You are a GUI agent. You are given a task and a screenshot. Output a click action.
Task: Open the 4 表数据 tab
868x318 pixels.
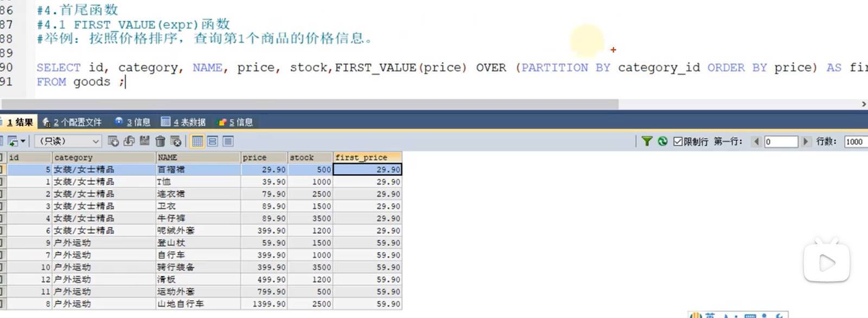click(x=183, y=122)
